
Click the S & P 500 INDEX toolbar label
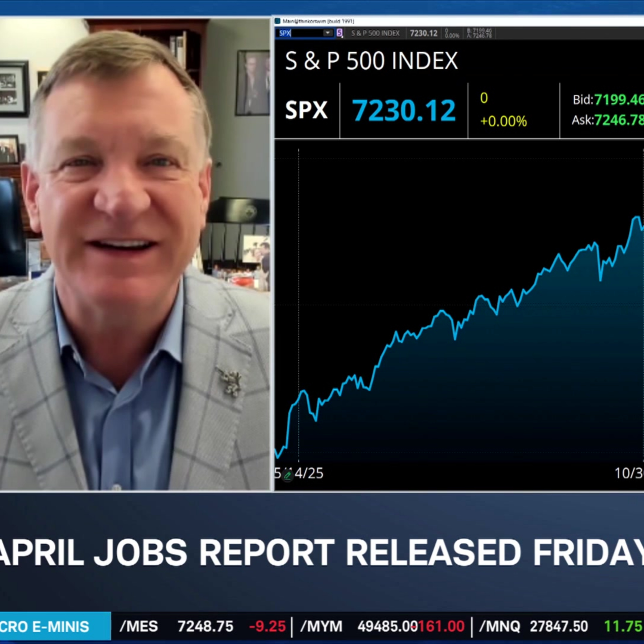pos(375,33)
